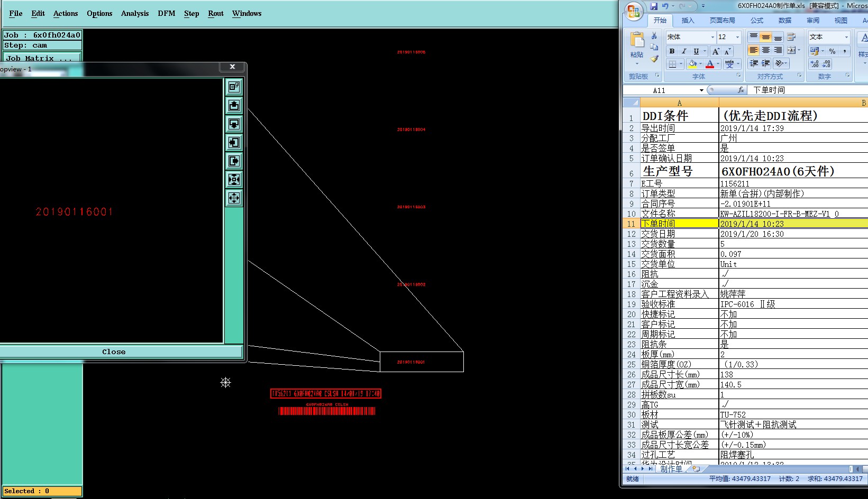868x499 pixels.
Task: Switch to the 插入 ribbon tab
Action: click(688, 21)
